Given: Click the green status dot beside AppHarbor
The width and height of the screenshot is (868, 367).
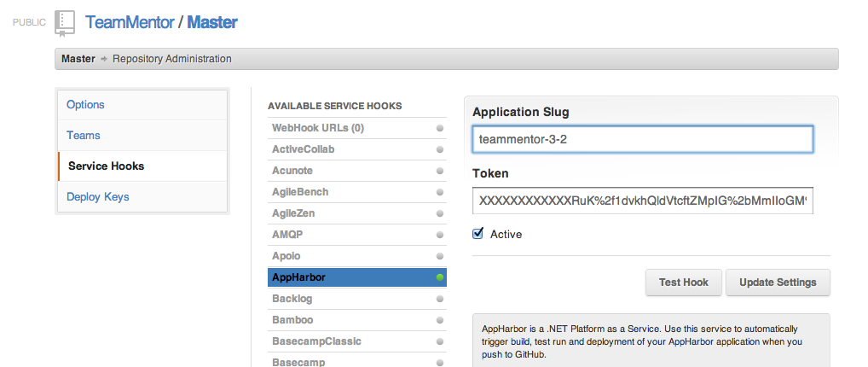Looking at the screenshot, I should [440, 277].
